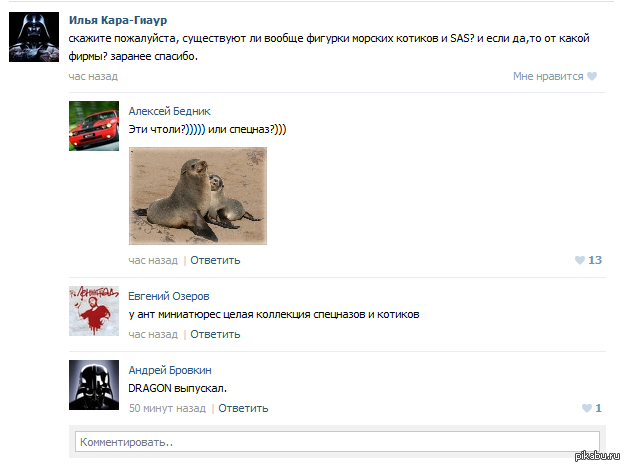
Task: Reply to Евгений Озеров's comment with Ответить
Action: tap(215, 334)
